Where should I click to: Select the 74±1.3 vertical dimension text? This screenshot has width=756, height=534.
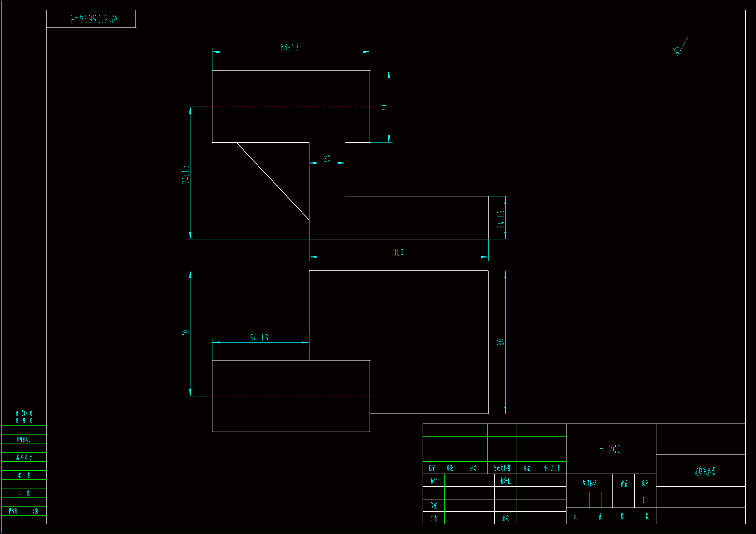[x=186, y=174]
